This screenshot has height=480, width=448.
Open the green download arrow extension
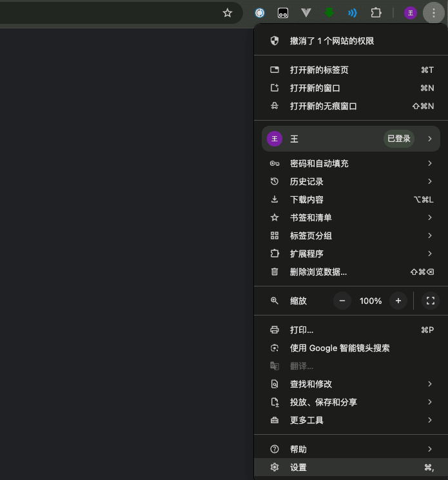(x=329, y=12)
